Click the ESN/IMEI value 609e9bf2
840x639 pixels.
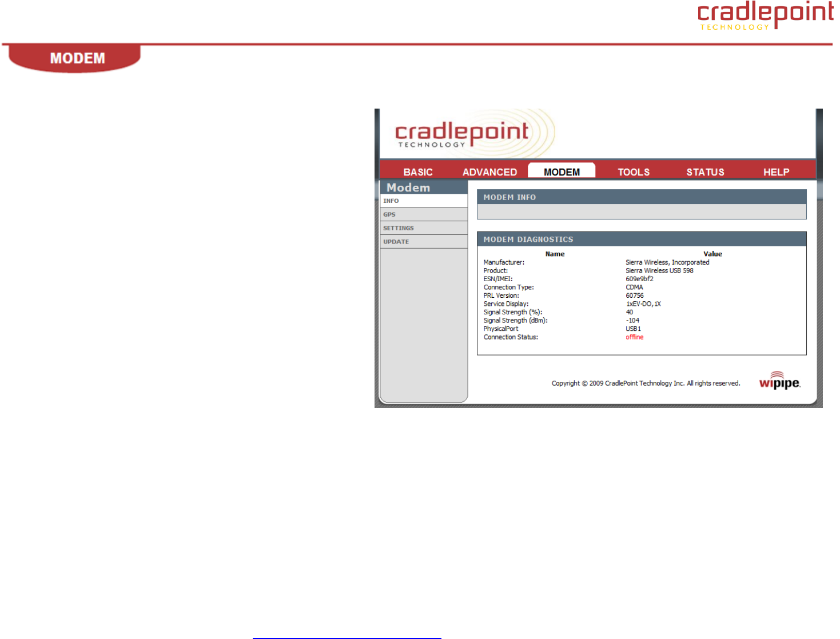tap(639, 279)
